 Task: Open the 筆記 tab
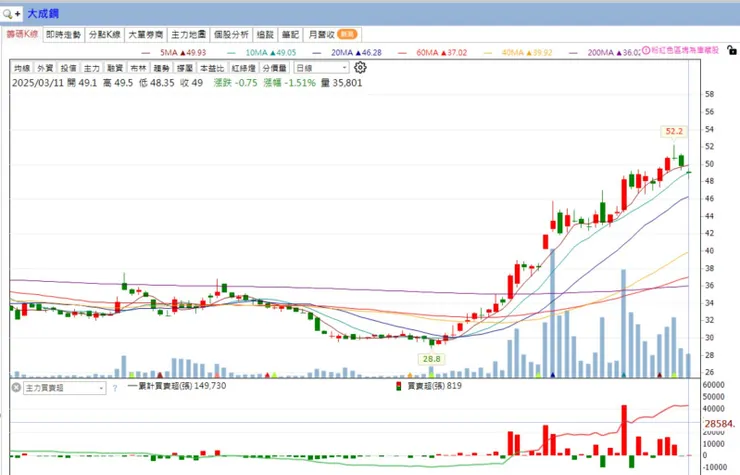290,34
